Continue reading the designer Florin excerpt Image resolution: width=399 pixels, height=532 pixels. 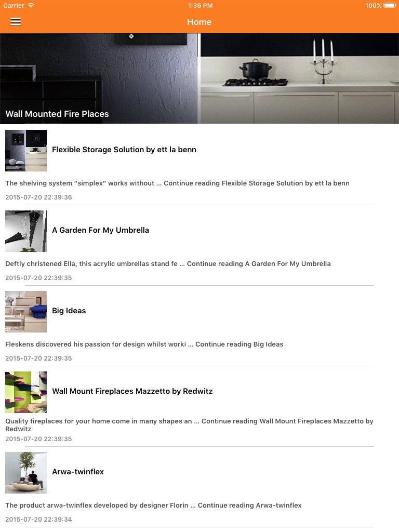click(x=153, y=505)
